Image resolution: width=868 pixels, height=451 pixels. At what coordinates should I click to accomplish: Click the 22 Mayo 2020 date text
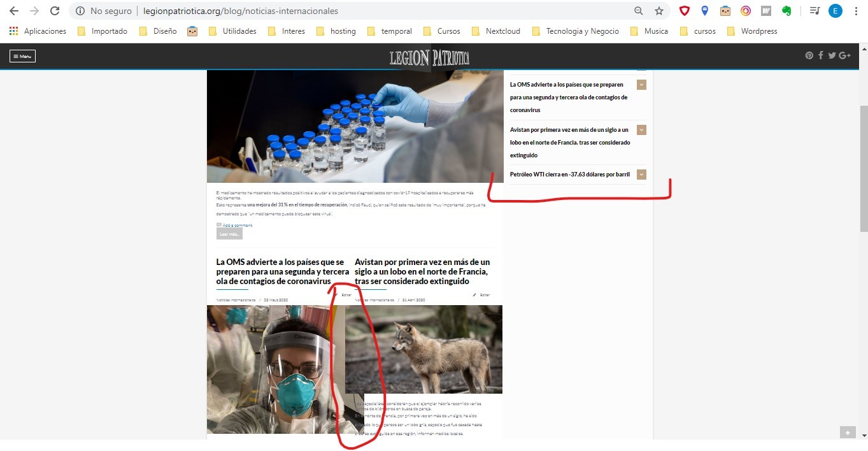tap(276, 299)
